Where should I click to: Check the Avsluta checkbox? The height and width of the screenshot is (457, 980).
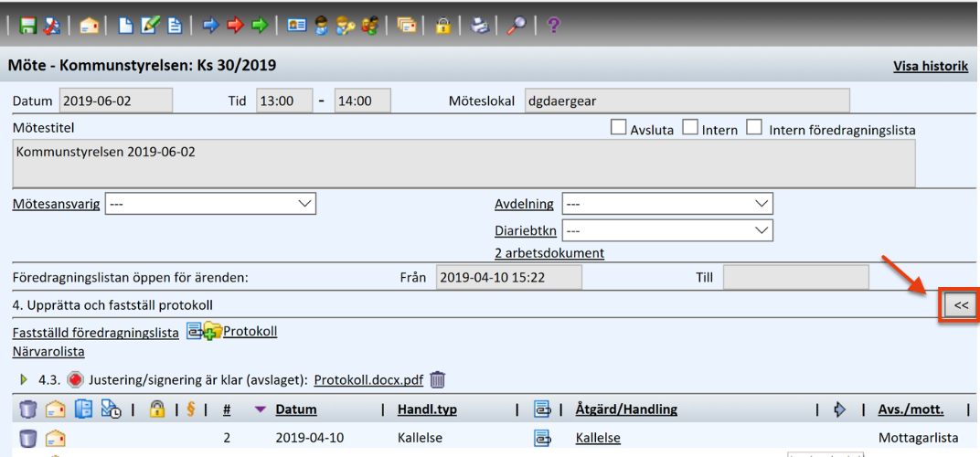(618, 128)
